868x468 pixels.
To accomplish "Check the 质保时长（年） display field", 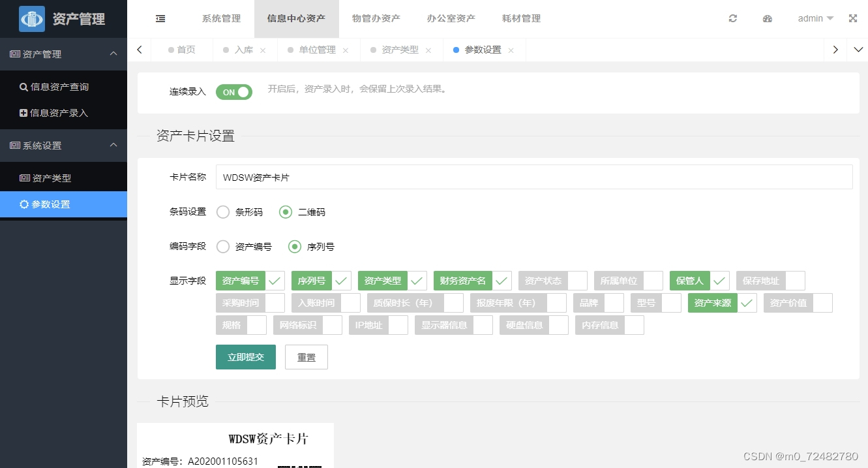I will (x=415, y=304).
